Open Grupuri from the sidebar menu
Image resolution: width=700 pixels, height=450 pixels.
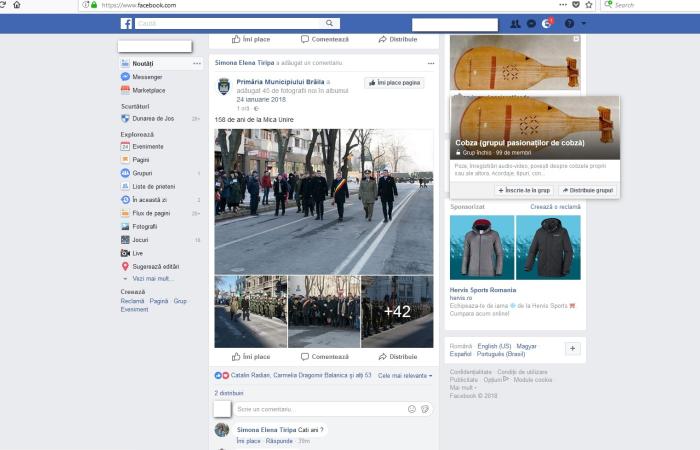click(142, 173)
